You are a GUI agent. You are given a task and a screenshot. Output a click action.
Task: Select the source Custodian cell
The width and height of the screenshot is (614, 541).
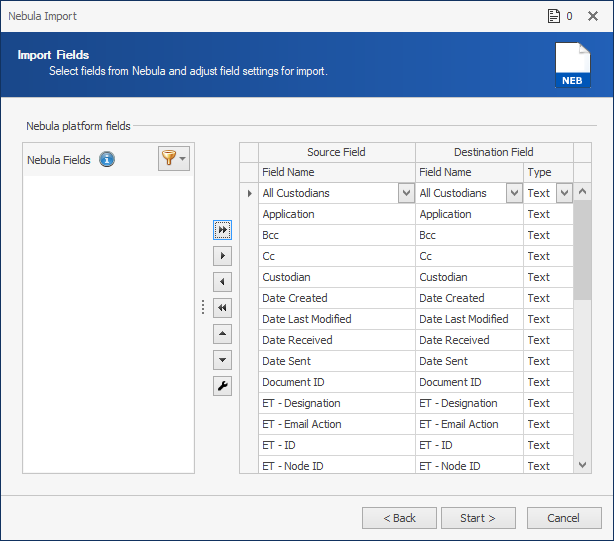point(337,277)
